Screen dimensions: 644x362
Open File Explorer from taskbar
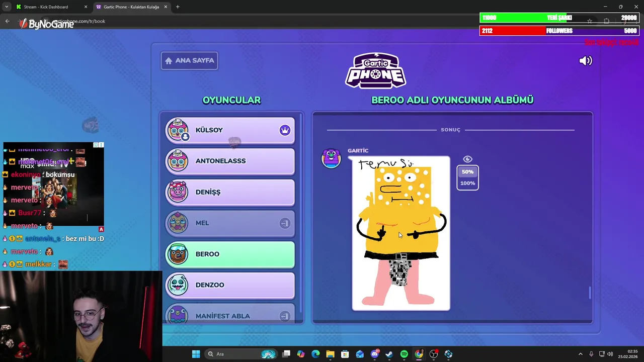[x=330, y=354]
